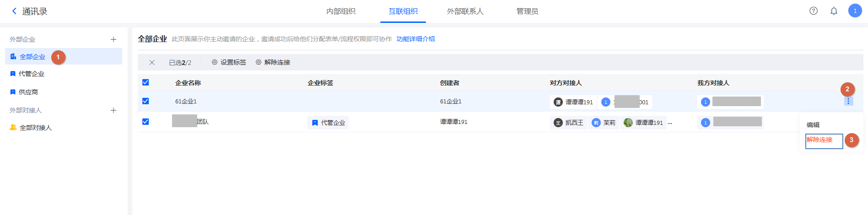This screenshot has height=215, width=868.
Task: Open the notifications bell icon
Action: click(834, 11)
